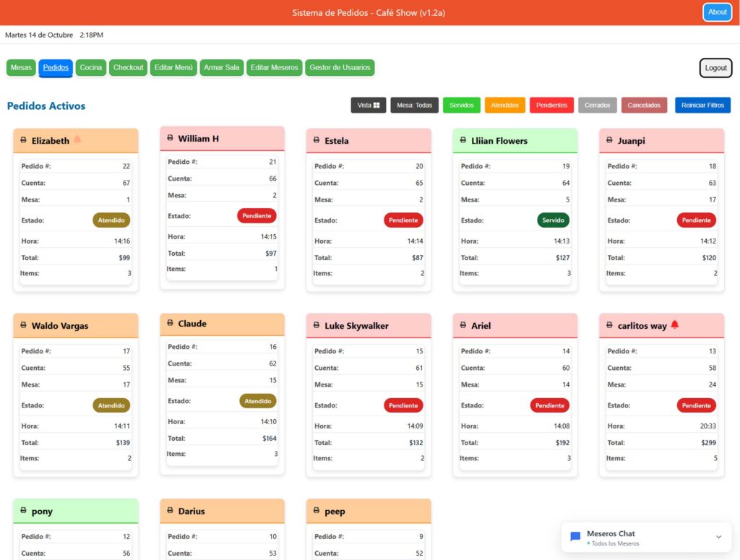Switch layout with the Vista button

369,105
